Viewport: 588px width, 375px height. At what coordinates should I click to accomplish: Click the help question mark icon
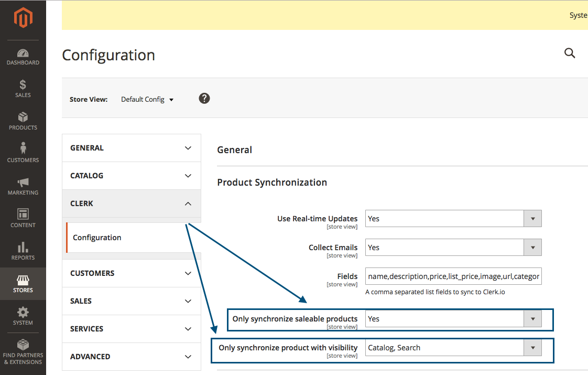204,98
